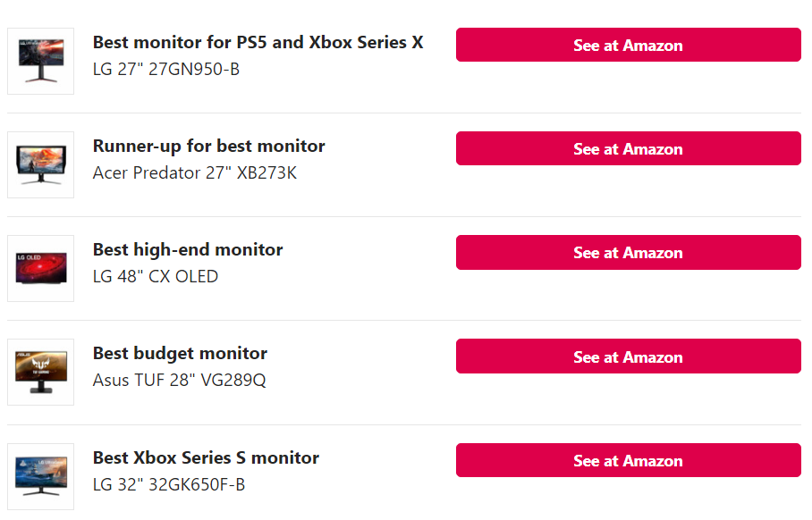
Task: Click the 'Acer Predator 27" XB273K' product name
Action: [x=195, y=172]
